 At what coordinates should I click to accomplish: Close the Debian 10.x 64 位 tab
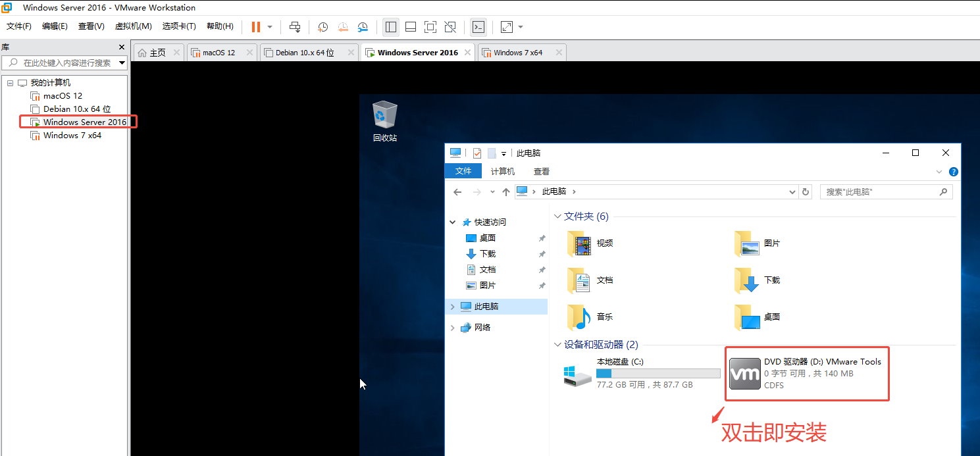pyautogui.click(x=351, y=53)
